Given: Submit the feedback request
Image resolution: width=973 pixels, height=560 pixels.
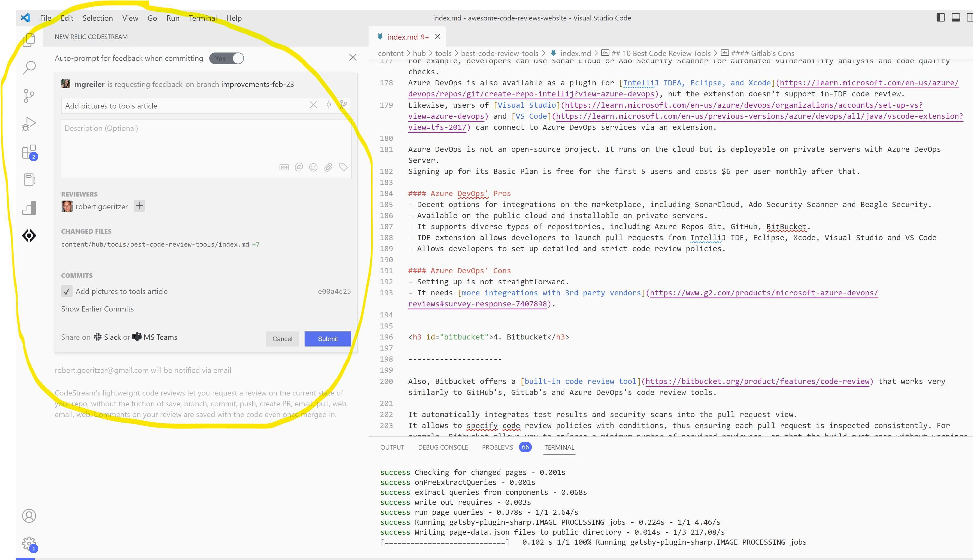Looking at the screenshot, I should [x=327, y=338].
